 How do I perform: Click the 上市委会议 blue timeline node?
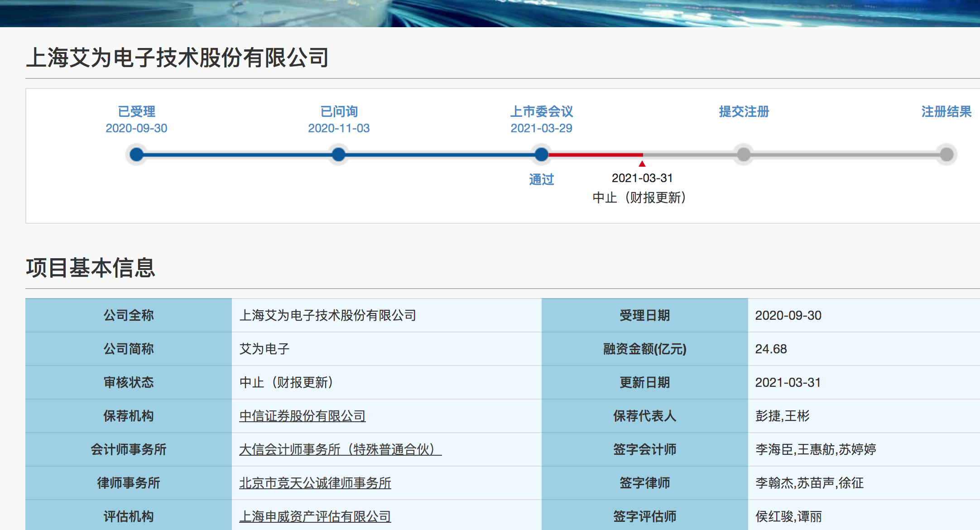point(541,155)
